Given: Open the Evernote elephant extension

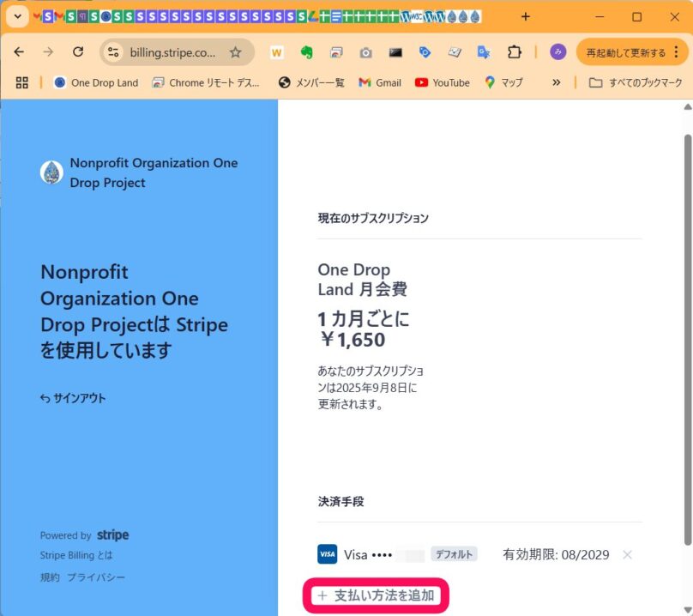Looking at the screenshot, I should pos(306,52).
